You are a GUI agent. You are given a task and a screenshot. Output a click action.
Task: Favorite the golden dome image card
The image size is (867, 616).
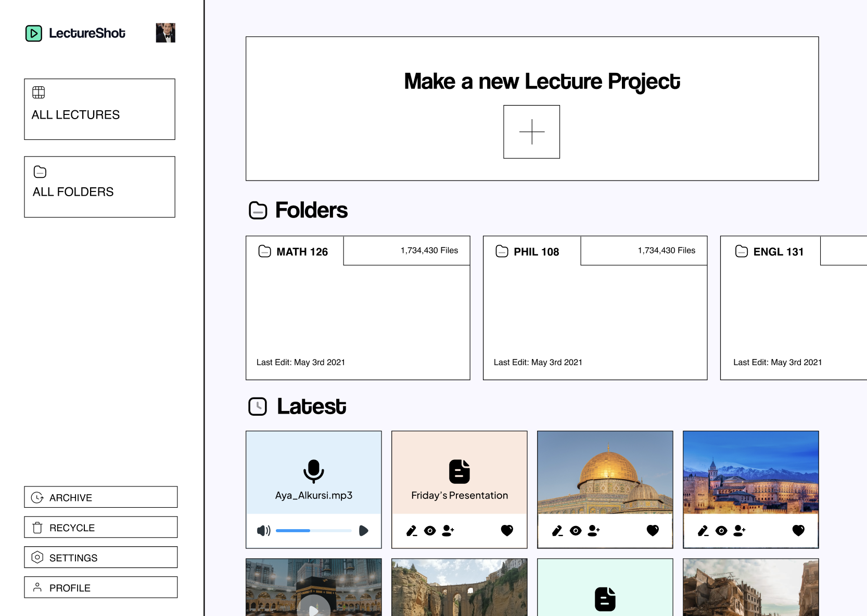tap(653, 531)
